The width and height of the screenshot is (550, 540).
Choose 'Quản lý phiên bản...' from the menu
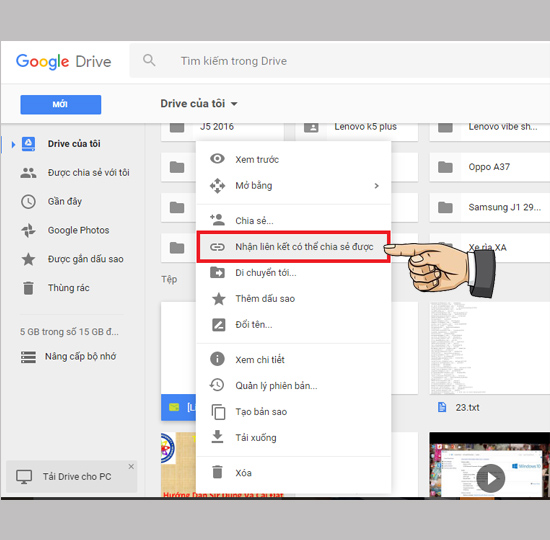point(294,386)
